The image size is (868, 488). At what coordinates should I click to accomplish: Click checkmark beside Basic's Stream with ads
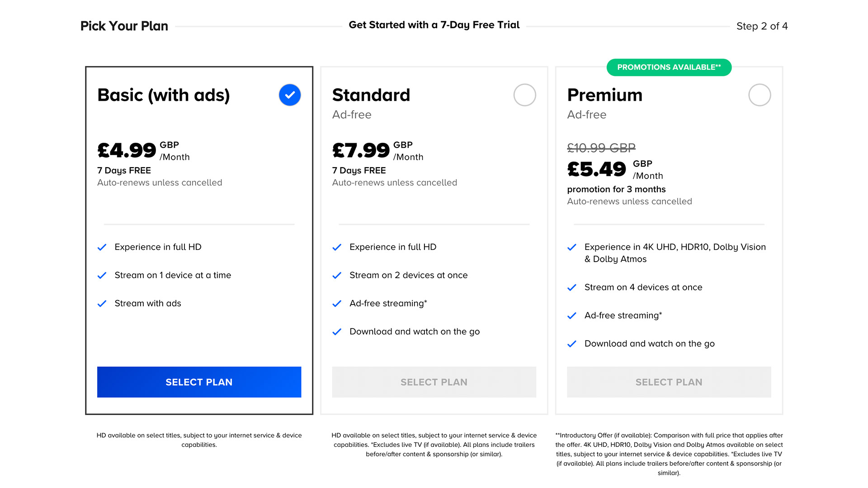tap(102, 304)
